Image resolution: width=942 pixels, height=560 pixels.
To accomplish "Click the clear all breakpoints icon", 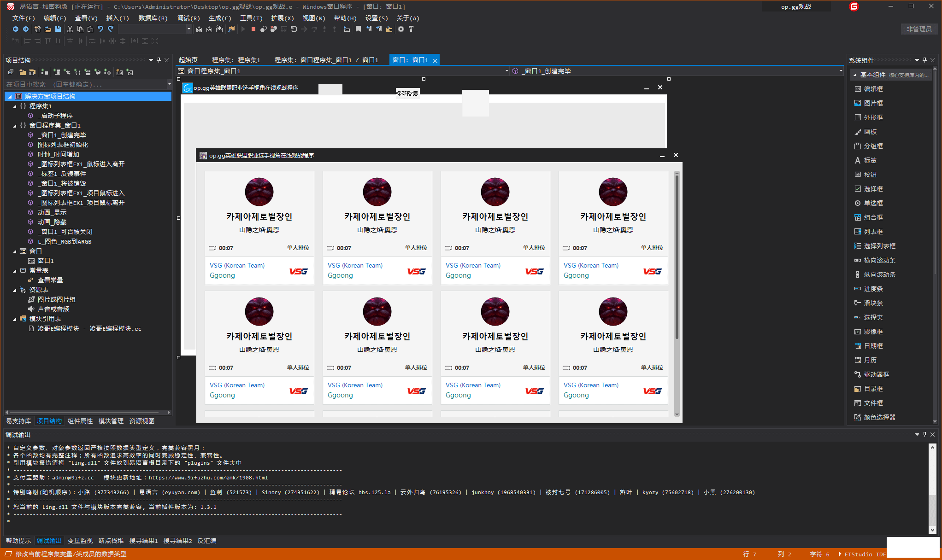I will click(274, 29).
